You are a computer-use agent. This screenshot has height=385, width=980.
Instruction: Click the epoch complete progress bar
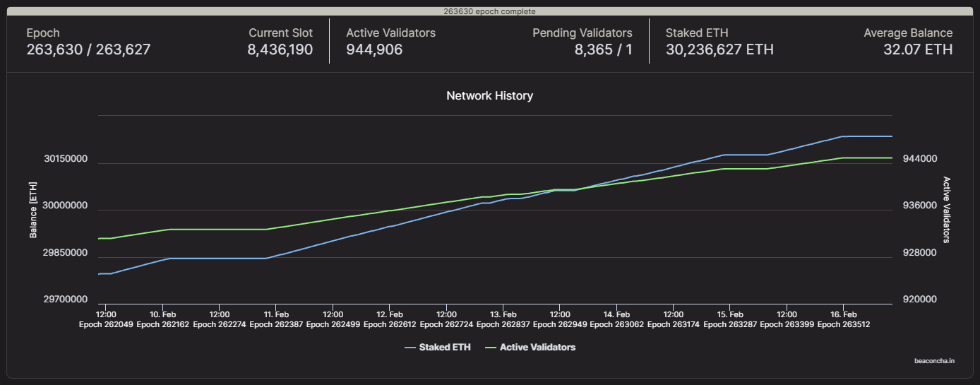pyautogui.click(x=489, y=11)
